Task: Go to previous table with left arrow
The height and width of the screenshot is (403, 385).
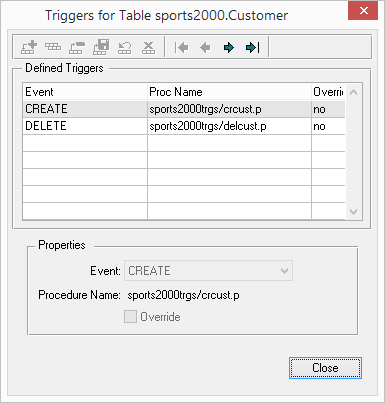Action: tap(205, 48)
